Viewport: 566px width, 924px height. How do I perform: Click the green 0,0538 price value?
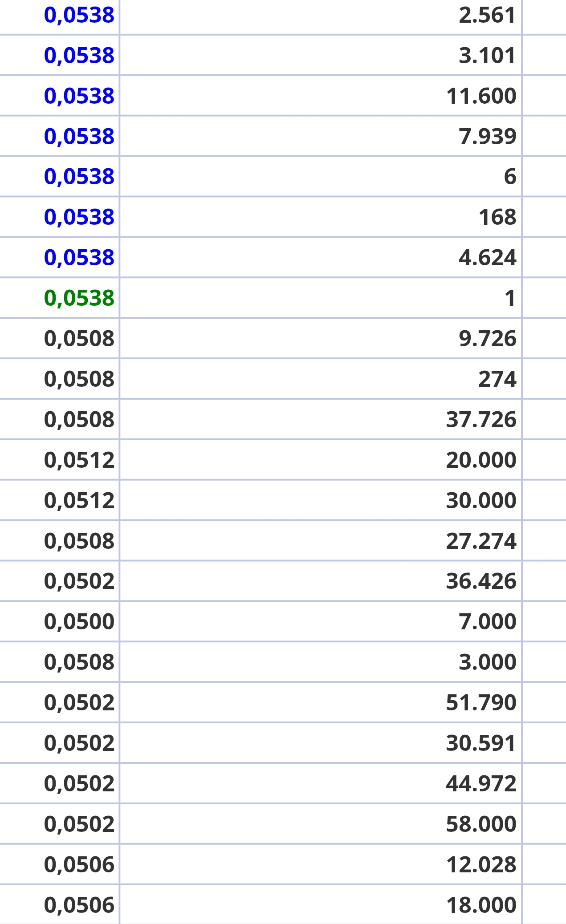tap(79, 298)
